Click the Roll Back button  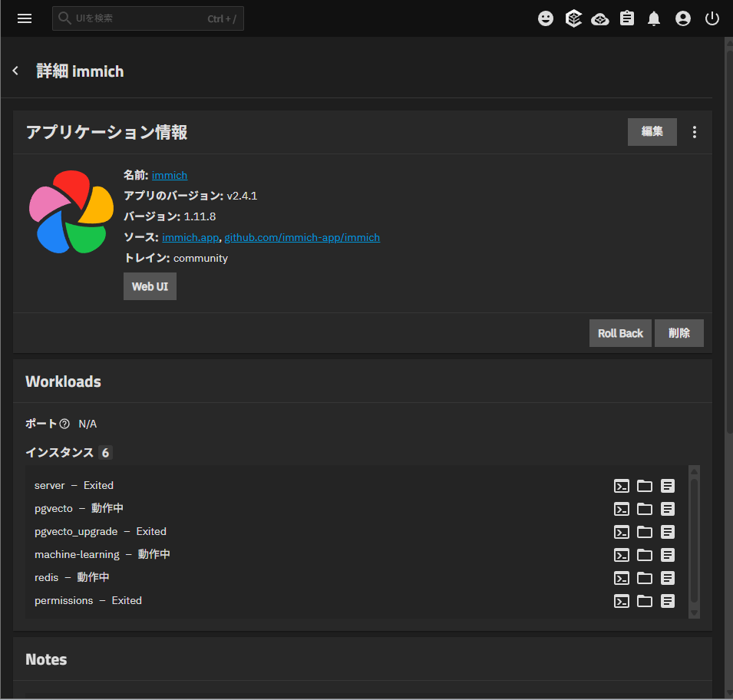(620, 333)
